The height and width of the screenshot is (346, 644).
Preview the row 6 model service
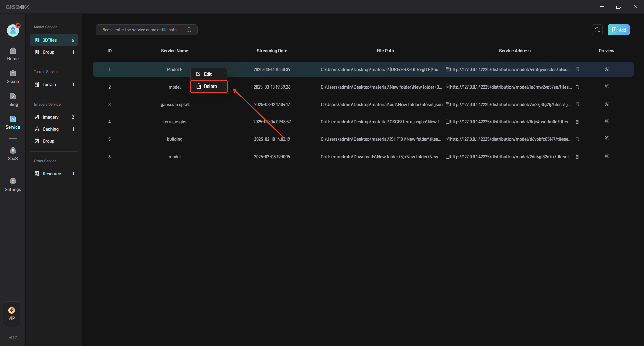[607, 156]
